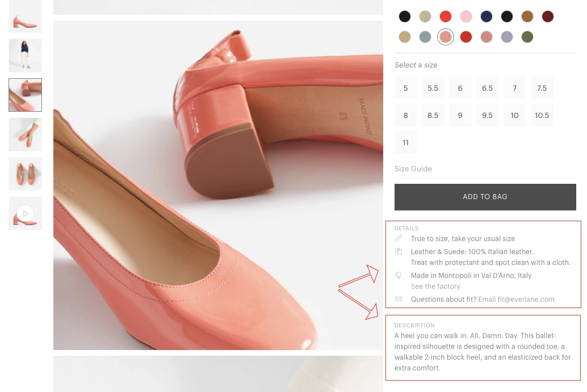Select the currently highlighted coral swatch
The width and height of the screenshot is (587, 392).
(x=446, y=37)
